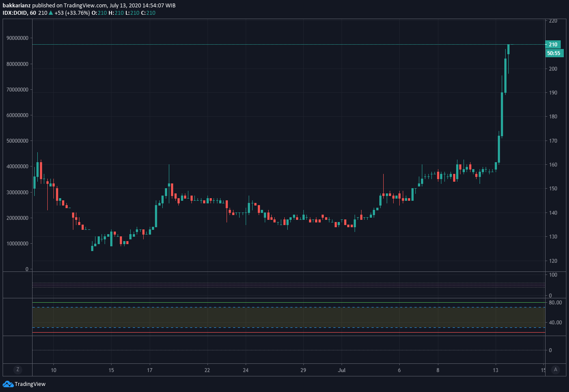
Task: Open the TradingView logo link
Action: point(24,384)
